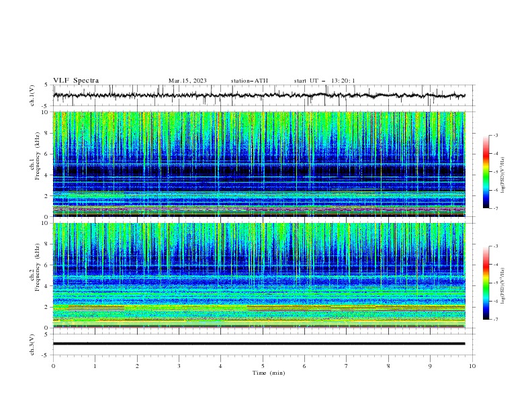Click the time axis tick label '2'
Screen dimensions: 532x411
click(x=137, y=366)
